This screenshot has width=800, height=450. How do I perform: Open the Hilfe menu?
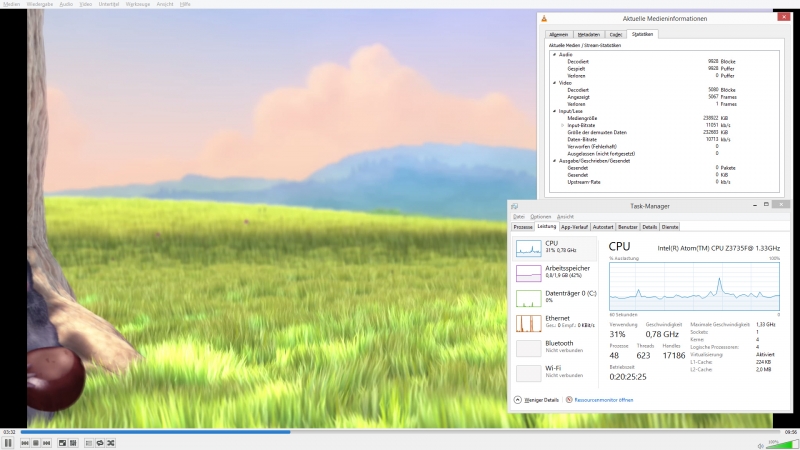coord(185,4)
